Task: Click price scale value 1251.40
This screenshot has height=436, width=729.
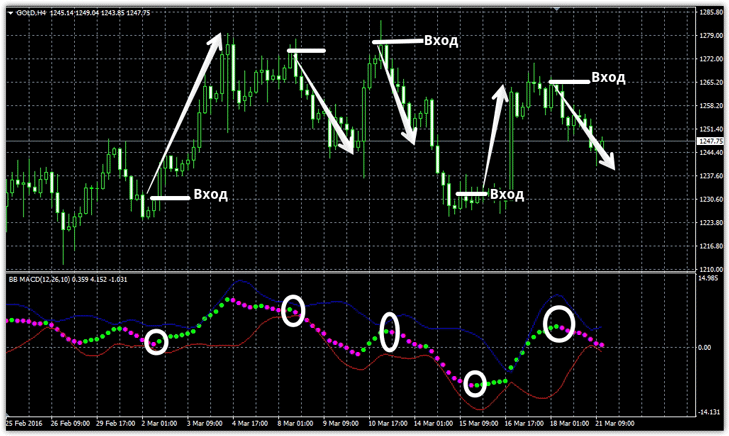Action: tap(711, 129)
